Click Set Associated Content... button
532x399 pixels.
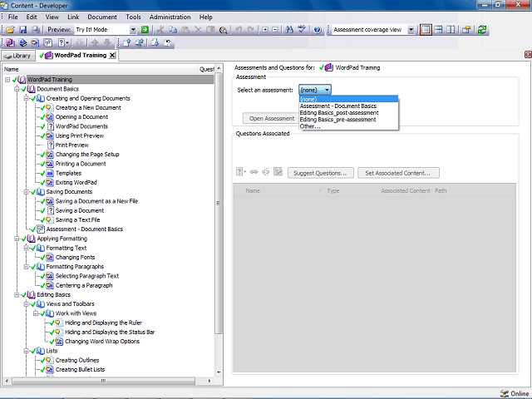(x=398, y=173)
